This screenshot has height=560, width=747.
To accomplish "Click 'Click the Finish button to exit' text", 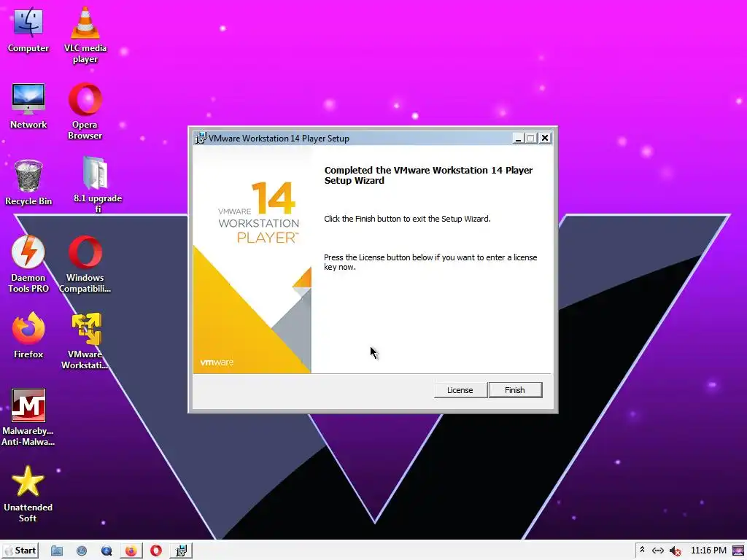I will 407,219.
